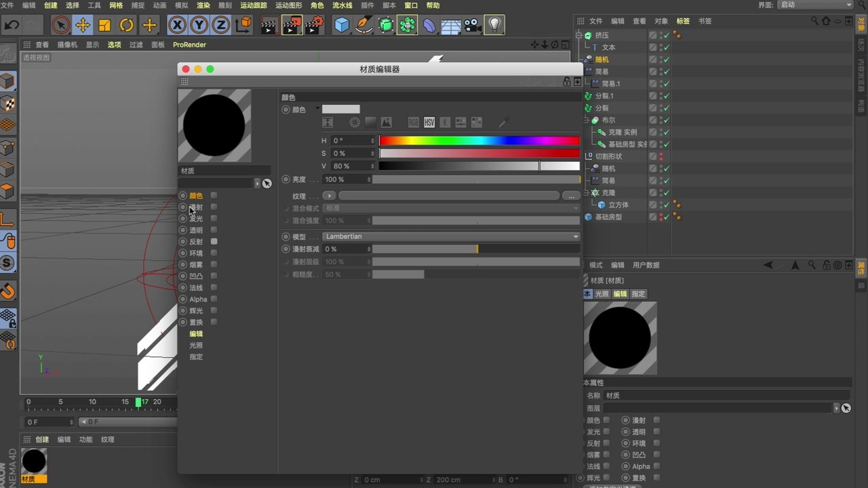This screenshot has width=868, height=488.
Task: Open the 标签 menu in the object manager
Action: click(x=683, y=21)
